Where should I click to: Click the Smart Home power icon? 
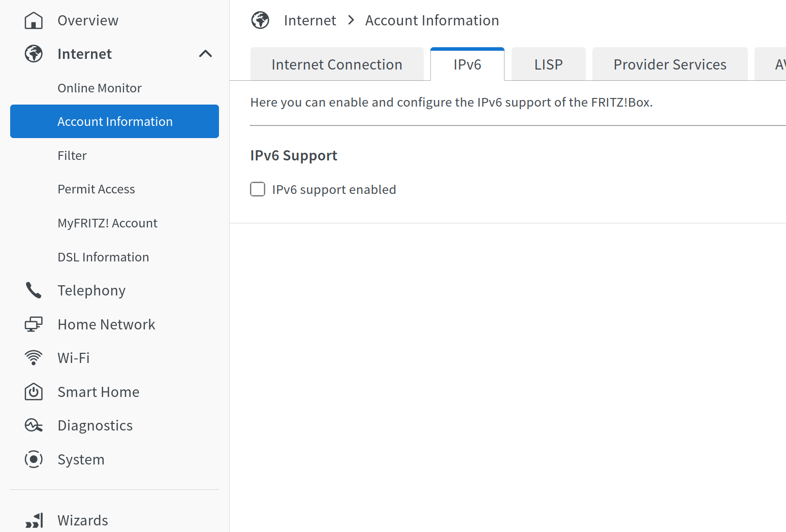[34, 391]
